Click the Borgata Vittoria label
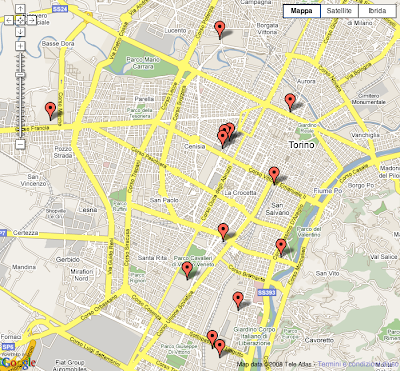 tap(267, 29)
